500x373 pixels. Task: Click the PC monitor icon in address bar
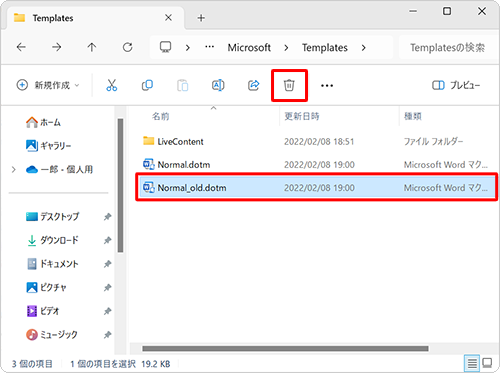pos(165,47)
